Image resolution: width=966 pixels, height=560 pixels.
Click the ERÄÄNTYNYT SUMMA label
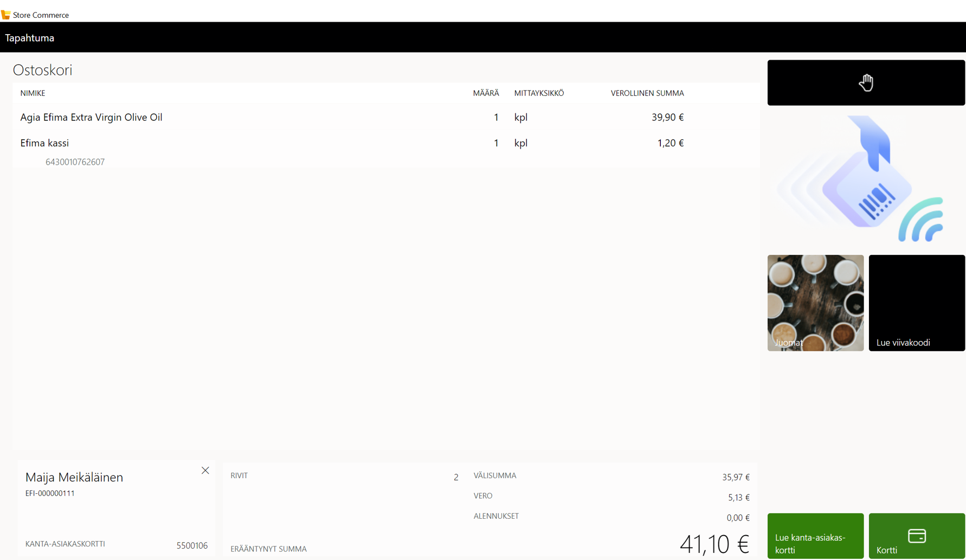point(268,549)
